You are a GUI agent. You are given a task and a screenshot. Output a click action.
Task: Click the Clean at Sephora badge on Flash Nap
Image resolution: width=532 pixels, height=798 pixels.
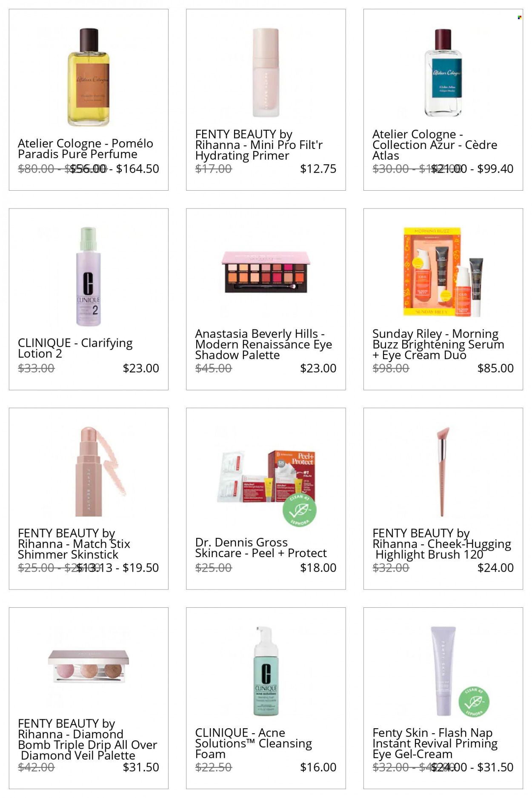[x=474, y=701]
